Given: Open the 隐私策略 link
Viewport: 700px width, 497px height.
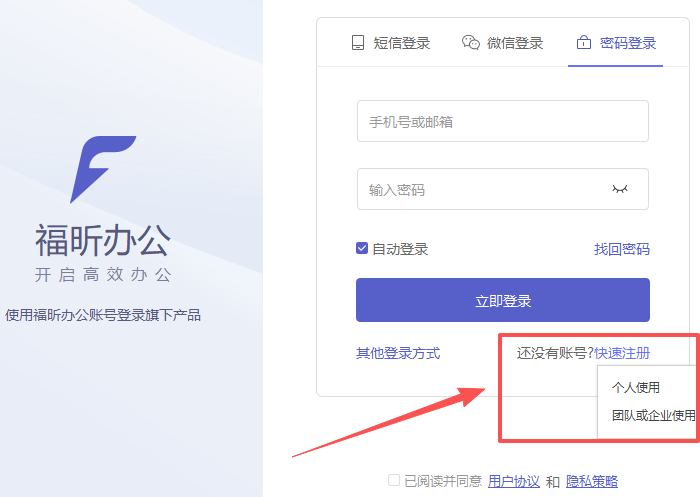Looking at the screenshot, I should 592,481.
